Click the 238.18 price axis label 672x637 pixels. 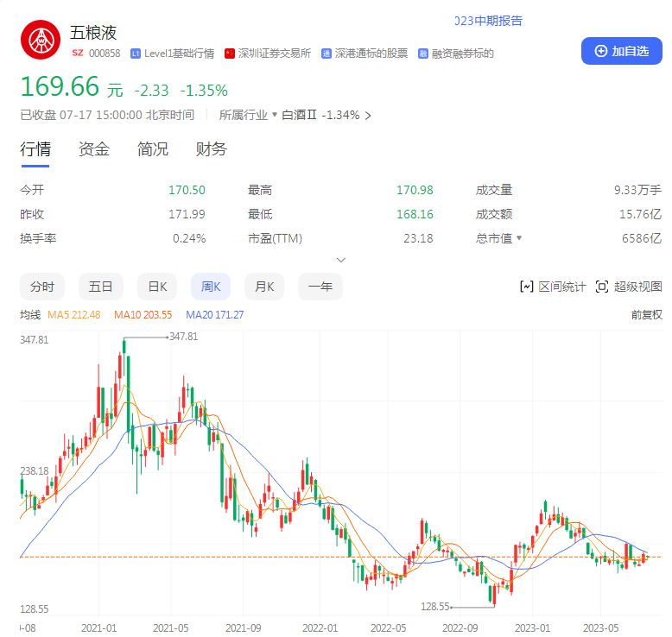35,470
